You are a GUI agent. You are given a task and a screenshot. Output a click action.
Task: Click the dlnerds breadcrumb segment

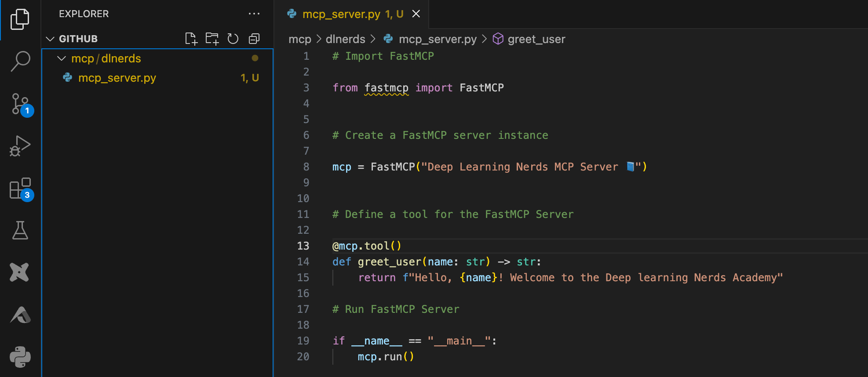345,39
